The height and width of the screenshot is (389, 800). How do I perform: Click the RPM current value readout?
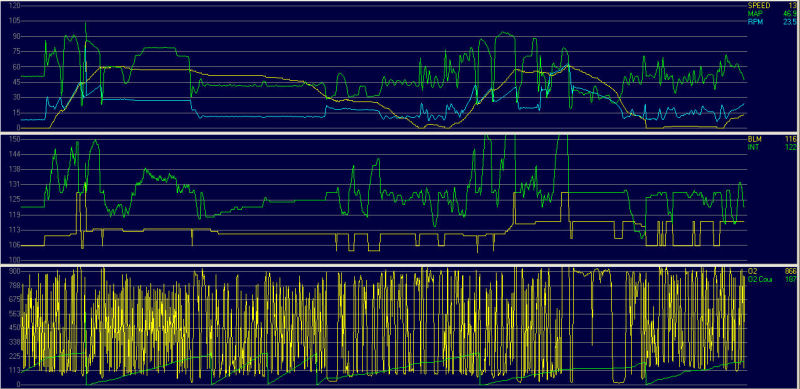(791, 21)
